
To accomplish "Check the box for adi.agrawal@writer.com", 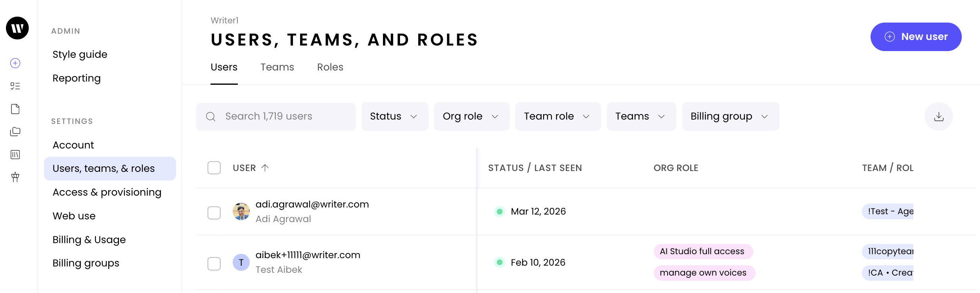I will [x=214, y=213].
